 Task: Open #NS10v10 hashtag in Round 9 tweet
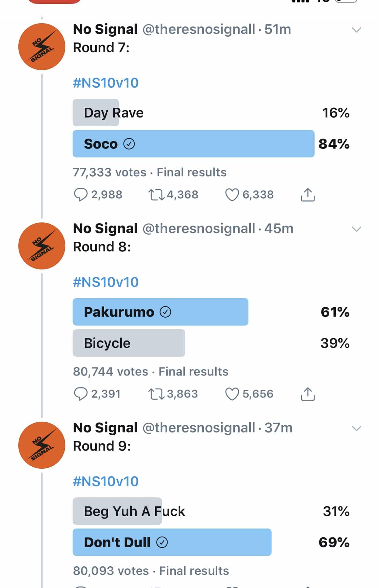(106, 482)
